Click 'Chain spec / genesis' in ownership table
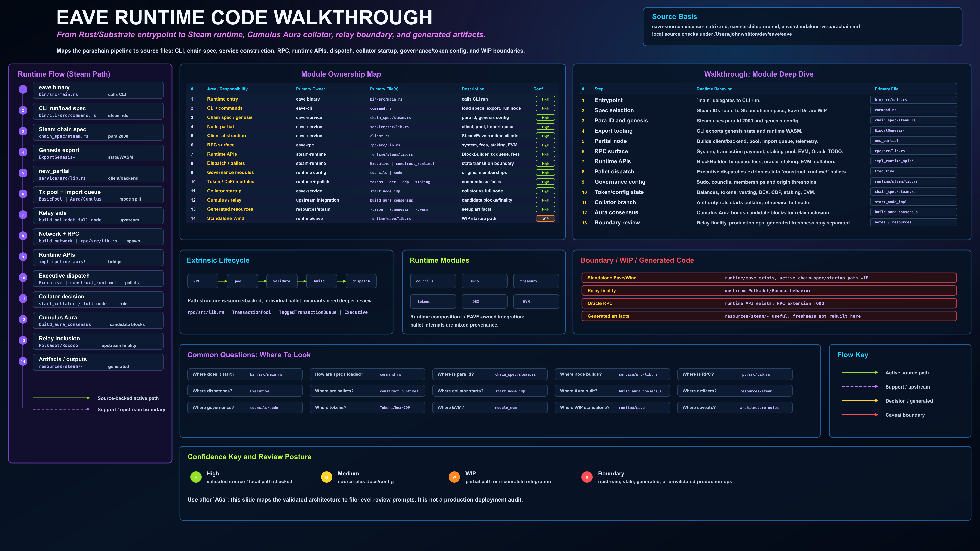 click(x=230, y=118)
